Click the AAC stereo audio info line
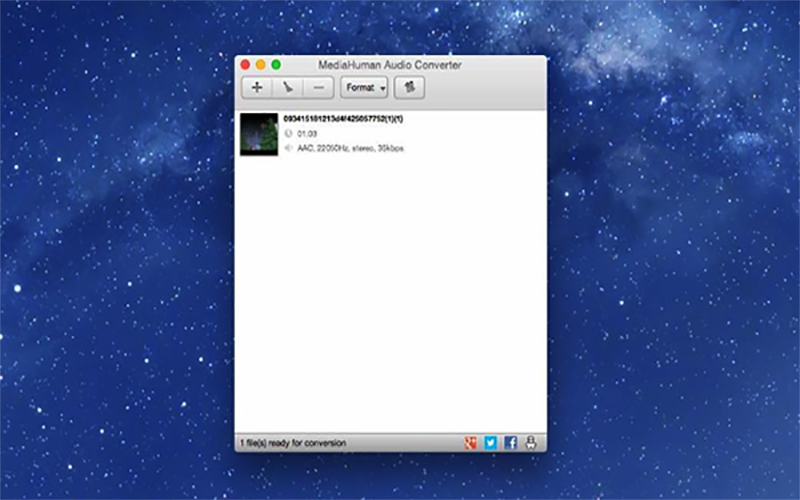Image resolution: width=800 pixels, height=500 pixels. pyautogui.click(x=351, y=148)
